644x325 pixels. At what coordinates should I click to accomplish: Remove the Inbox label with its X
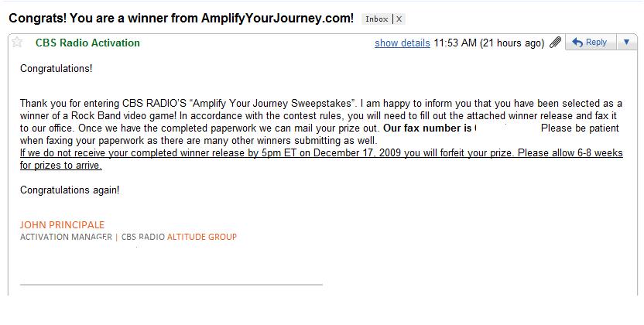[399, 19]
